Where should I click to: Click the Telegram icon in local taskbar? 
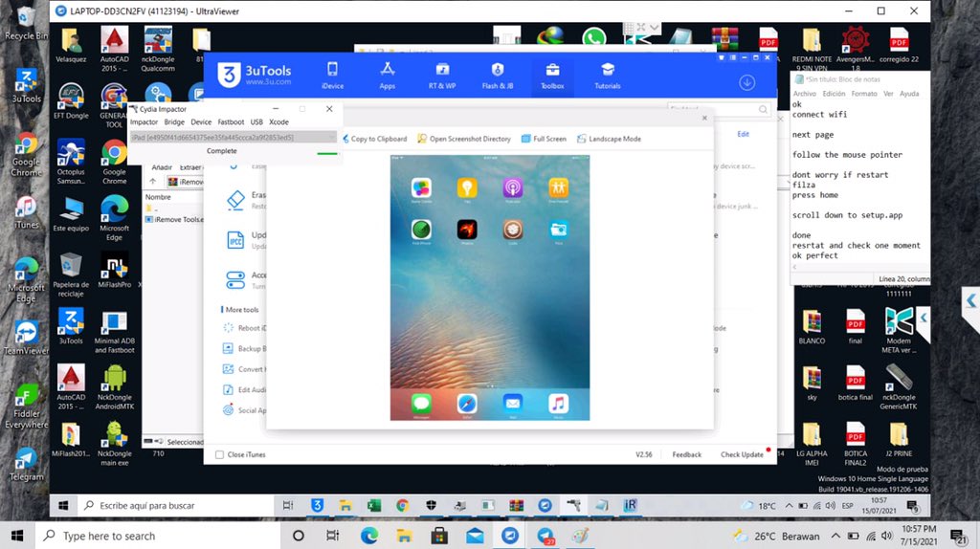pos(545,536)
